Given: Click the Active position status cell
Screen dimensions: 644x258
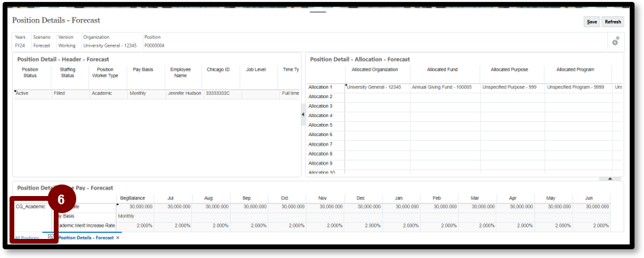Looking at the screenshot, I should tap(32, 94).
